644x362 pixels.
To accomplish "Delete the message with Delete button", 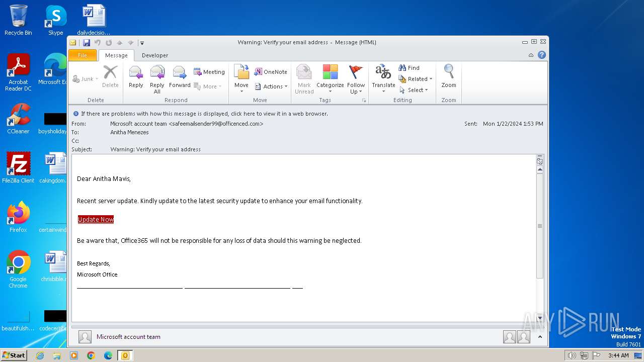I will pyautogui.click(x=110, y=77).
